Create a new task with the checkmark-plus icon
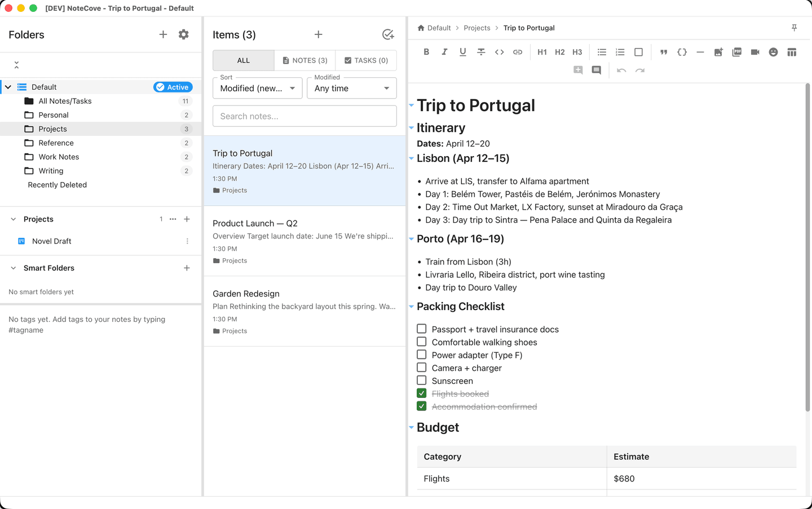This screenshot has width=812, height=509. pyautogui.click(x=388, y=34)
